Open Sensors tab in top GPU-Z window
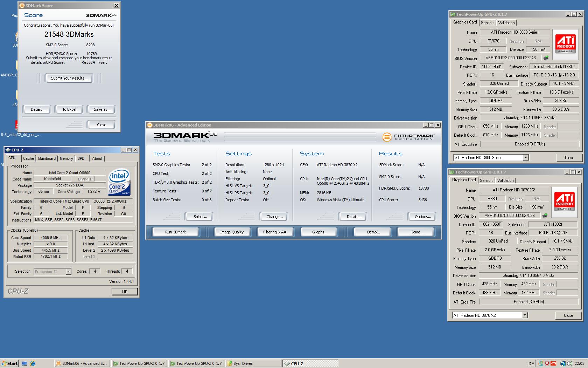The image size is (588, 368). [488, 23]
